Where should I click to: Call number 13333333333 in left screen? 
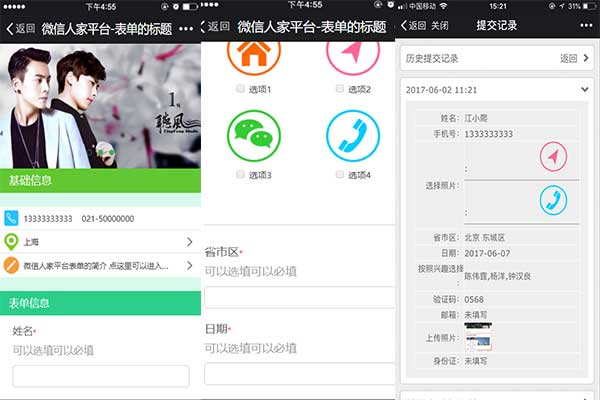click(x=48, y=219)
